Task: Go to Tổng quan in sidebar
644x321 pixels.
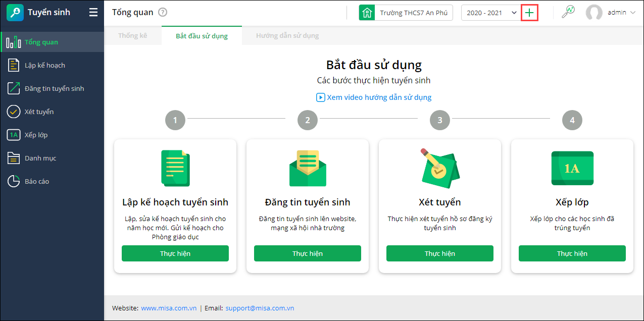Action: pyautogui.click(x=52, y=42)
